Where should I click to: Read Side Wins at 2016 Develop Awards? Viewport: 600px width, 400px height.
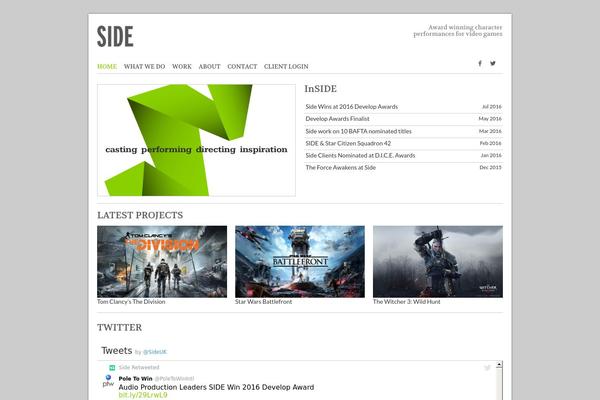pyautogui.click(x=352, y=107)
